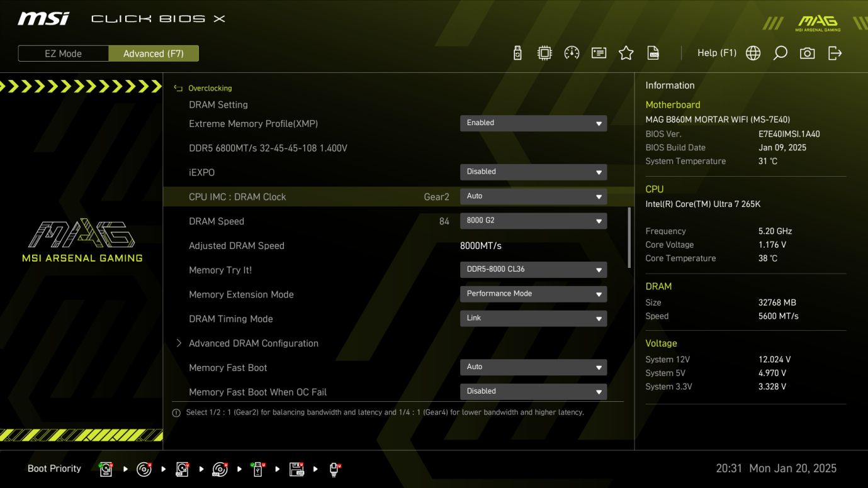This screenshot has width=868, height=488.
Task: Select the network cable boot device icon
Action: click(x=335, y=469)
